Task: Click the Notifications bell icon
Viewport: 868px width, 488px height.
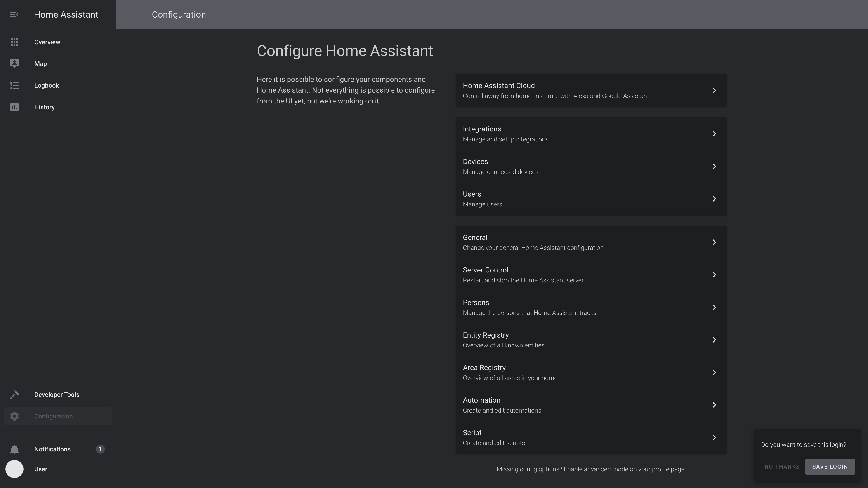Action: [x=14, y=449]
